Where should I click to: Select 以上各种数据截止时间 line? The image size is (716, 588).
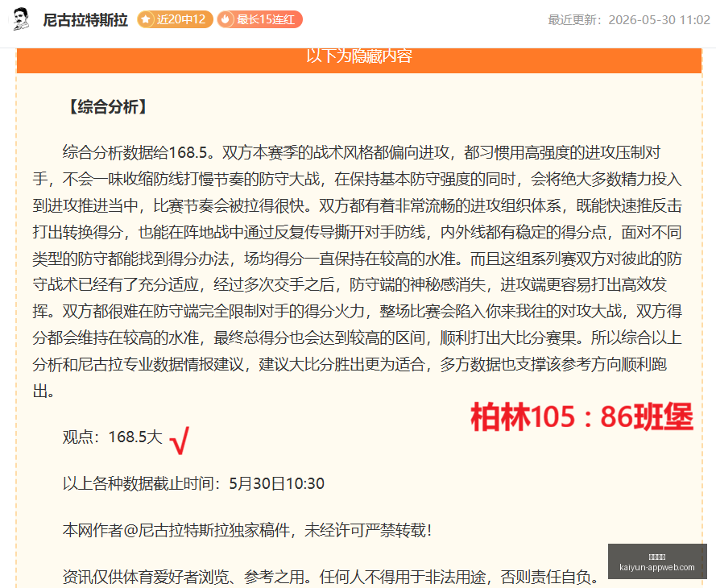coord(193,483)
